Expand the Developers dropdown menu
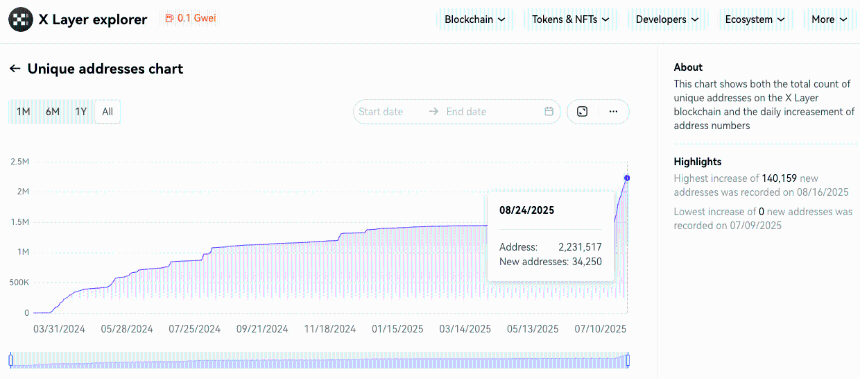Image resolution: width=860 pixels, height=379 pixels. 667,19
